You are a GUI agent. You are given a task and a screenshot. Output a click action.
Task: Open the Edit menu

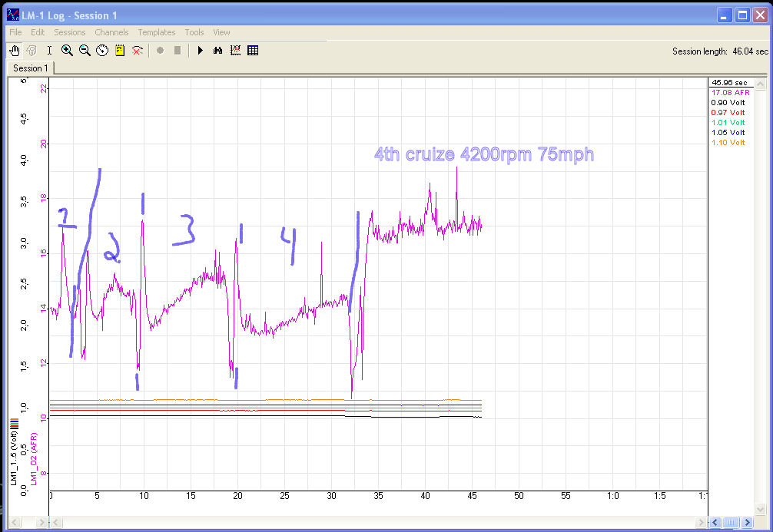(x=38, y=32)
